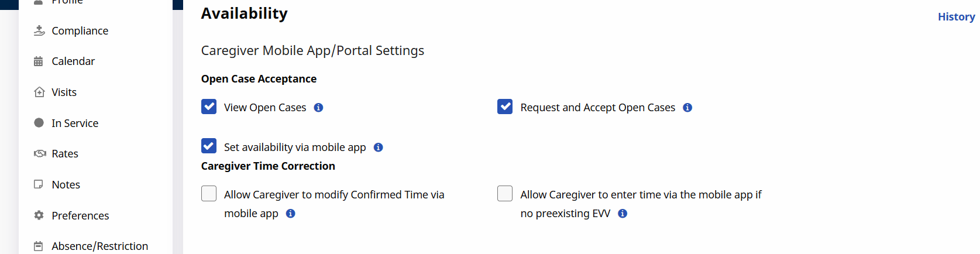Image resolution: width=980 pixels, height=254 pixels.
Task: Click the Visits house icon
Action: [39, 92]
